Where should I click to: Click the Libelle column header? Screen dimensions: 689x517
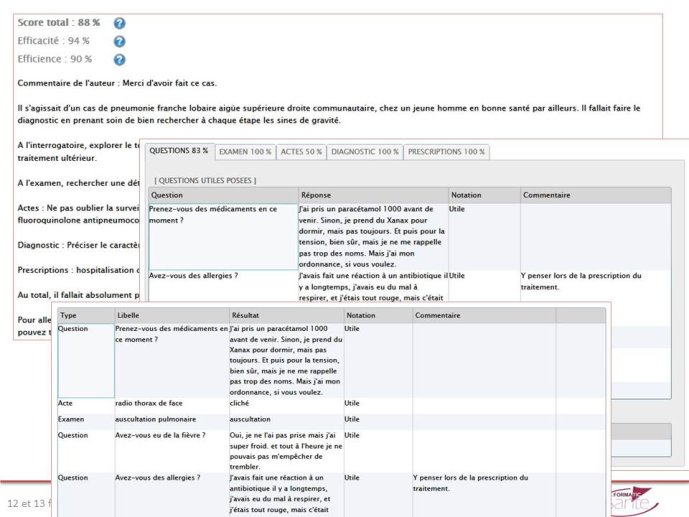tap(172, 315)
